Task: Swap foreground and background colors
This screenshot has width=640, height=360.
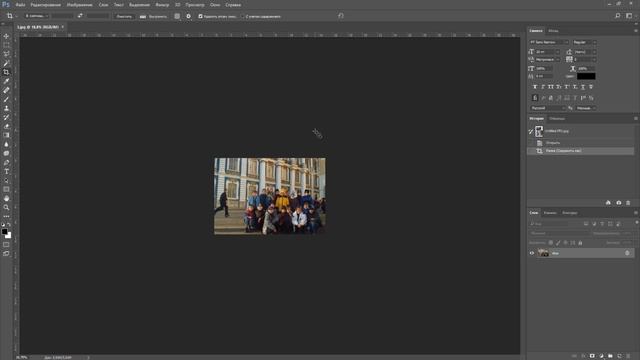Action: point(9,224)
